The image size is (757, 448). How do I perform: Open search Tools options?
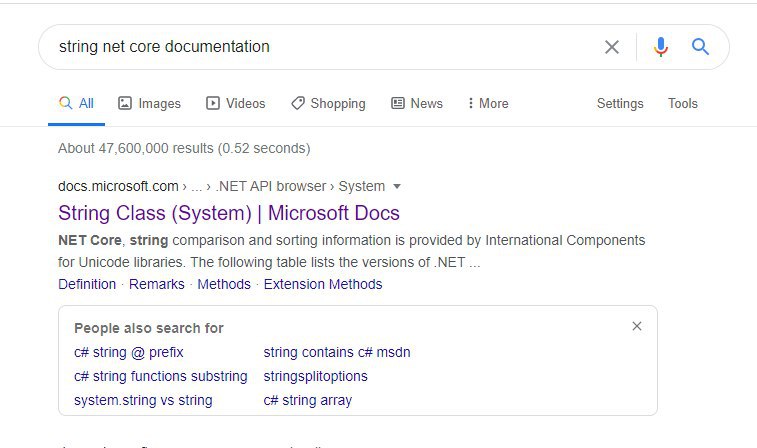[683, 103]
